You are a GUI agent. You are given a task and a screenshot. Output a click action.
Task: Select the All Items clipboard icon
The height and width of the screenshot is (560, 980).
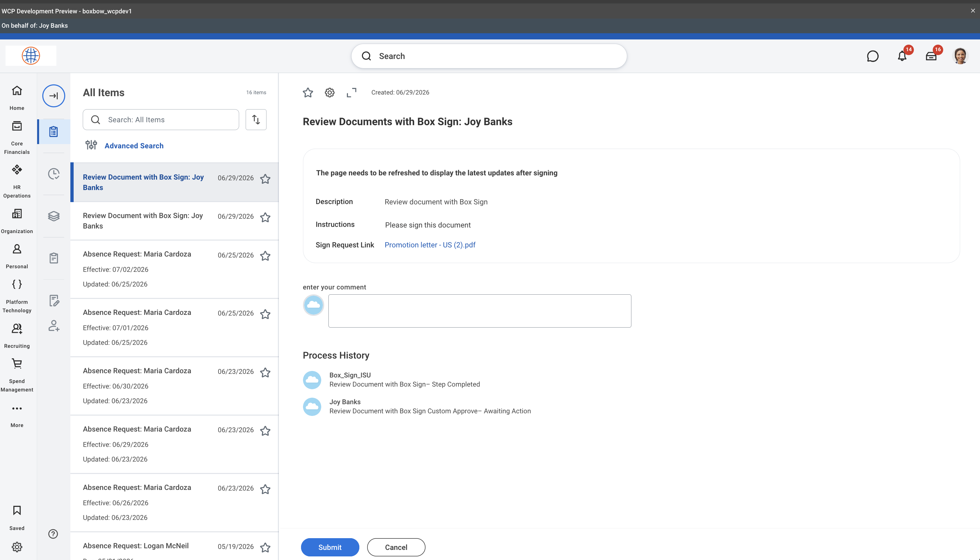click(x=53, y=132)
